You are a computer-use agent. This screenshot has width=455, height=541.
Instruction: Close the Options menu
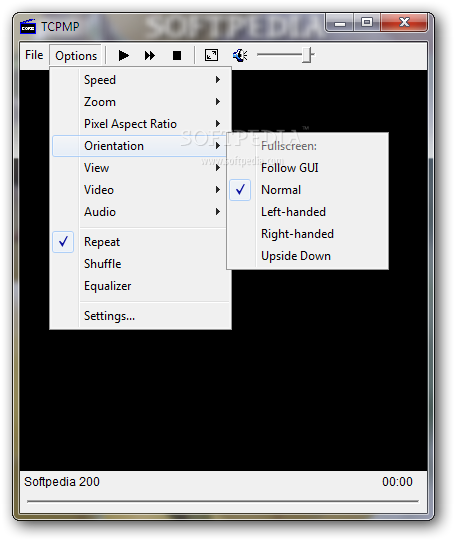[76, 56]
